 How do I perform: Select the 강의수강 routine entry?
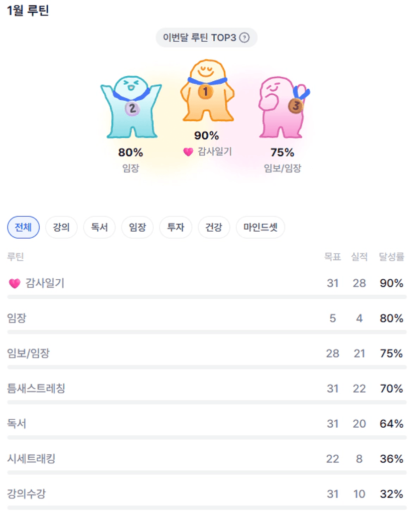click(27, 494)
